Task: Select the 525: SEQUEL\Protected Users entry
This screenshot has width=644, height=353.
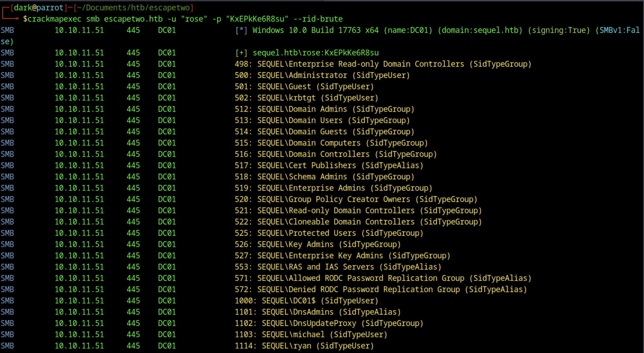Action: (329, 233)
